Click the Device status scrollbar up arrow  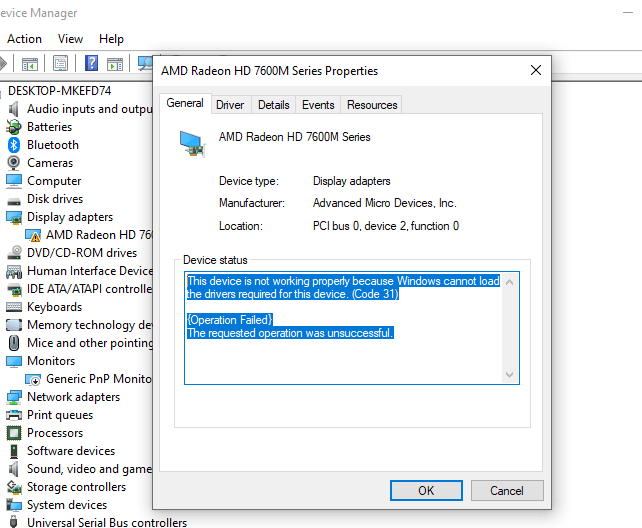coord(510,282)
